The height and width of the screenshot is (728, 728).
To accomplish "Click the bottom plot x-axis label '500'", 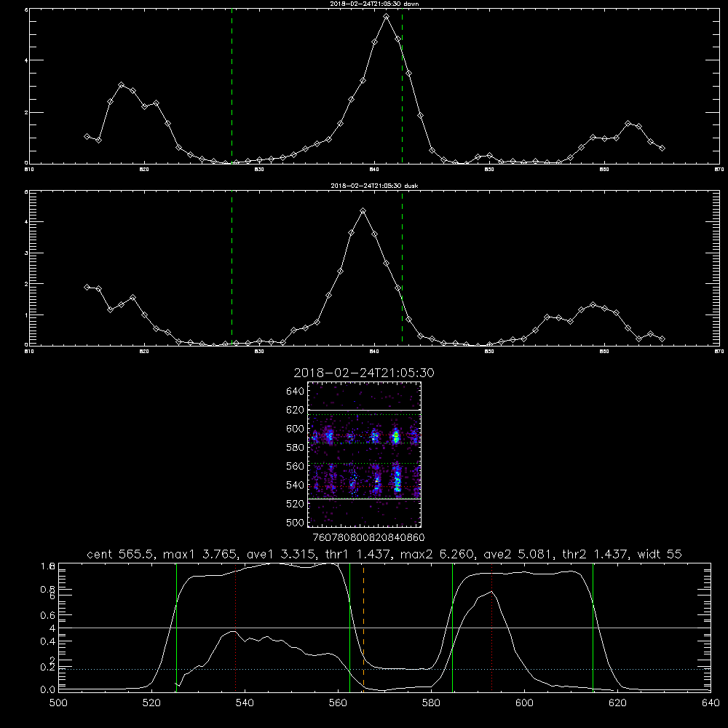I will pos(58,703).
